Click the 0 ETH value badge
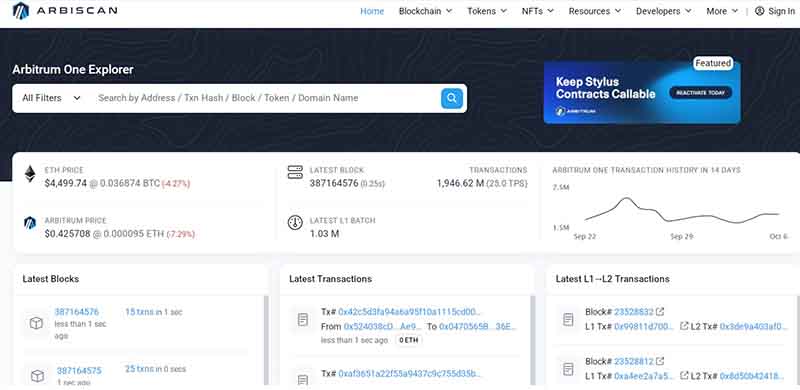The image size is (800, 390). pyautogui.click(x=409, y=340)
